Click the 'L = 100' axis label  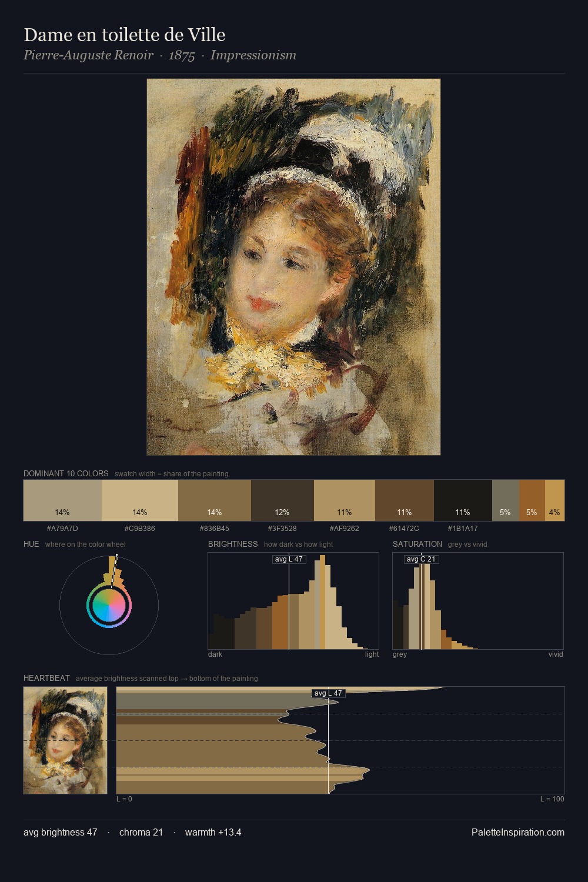(552, 799)
